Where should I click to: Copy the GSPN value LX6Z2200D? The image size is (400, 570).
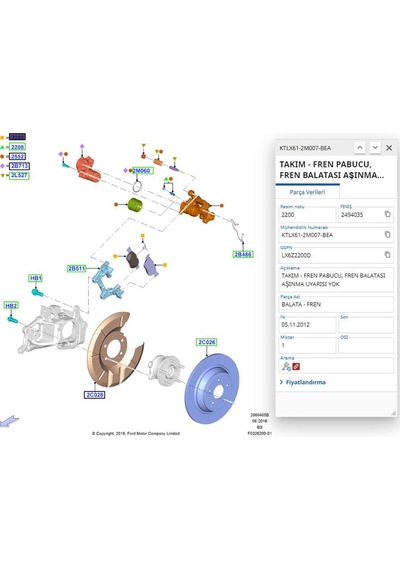click(388, 255)
